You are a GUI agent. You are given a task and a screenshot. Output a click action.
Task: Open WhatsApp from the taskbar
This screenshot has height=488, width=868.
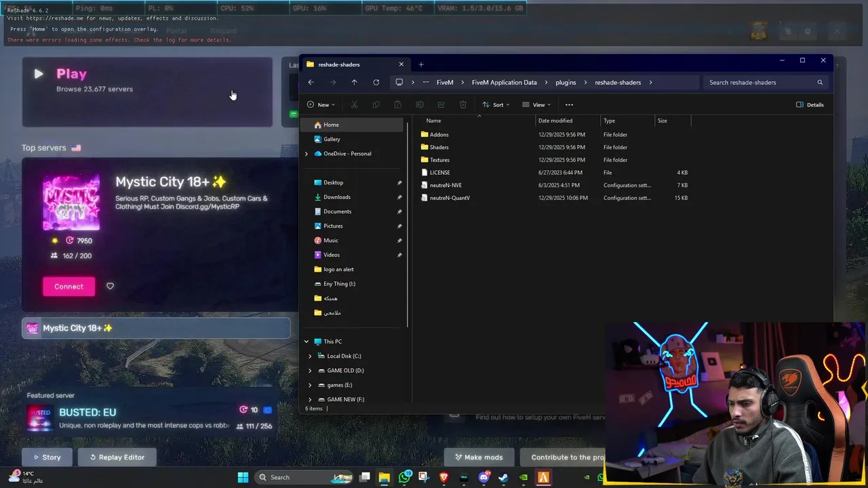(404, 477)
